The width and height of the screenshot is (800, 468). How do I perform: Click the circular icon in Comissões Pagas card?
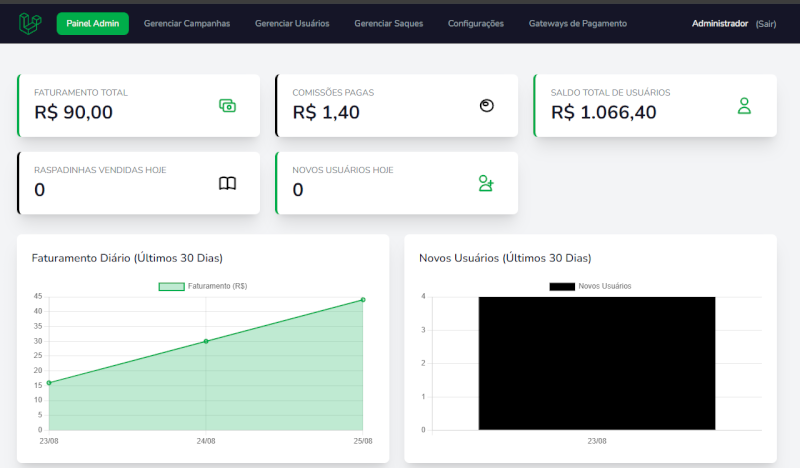tap(487, 106)
